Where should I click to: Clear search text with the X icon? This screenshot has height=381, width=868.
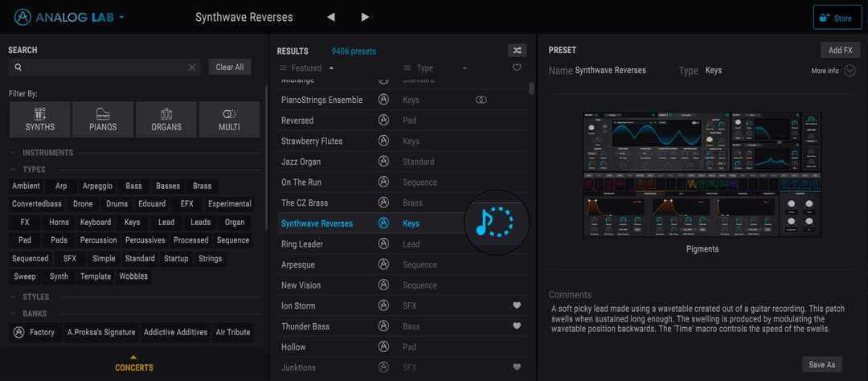pos(192,67)
